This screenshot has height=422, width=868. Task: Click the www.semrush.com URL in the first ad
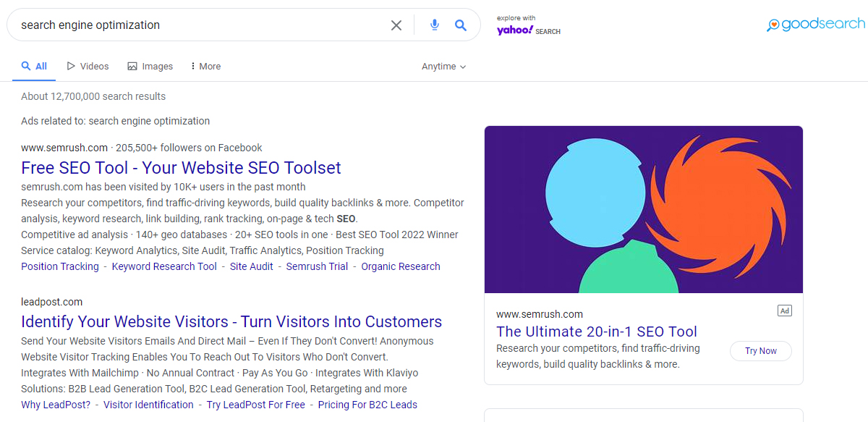64,148
